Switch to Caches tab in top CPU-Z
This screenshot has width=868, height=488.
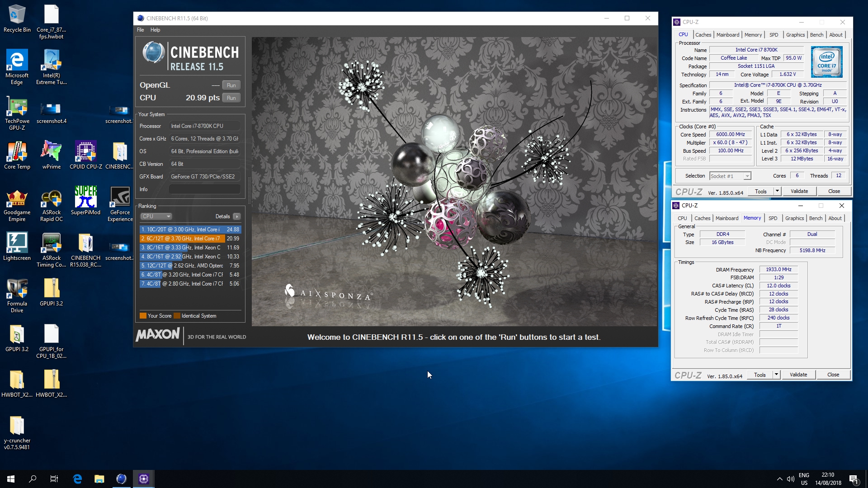(x=703, y=35)
